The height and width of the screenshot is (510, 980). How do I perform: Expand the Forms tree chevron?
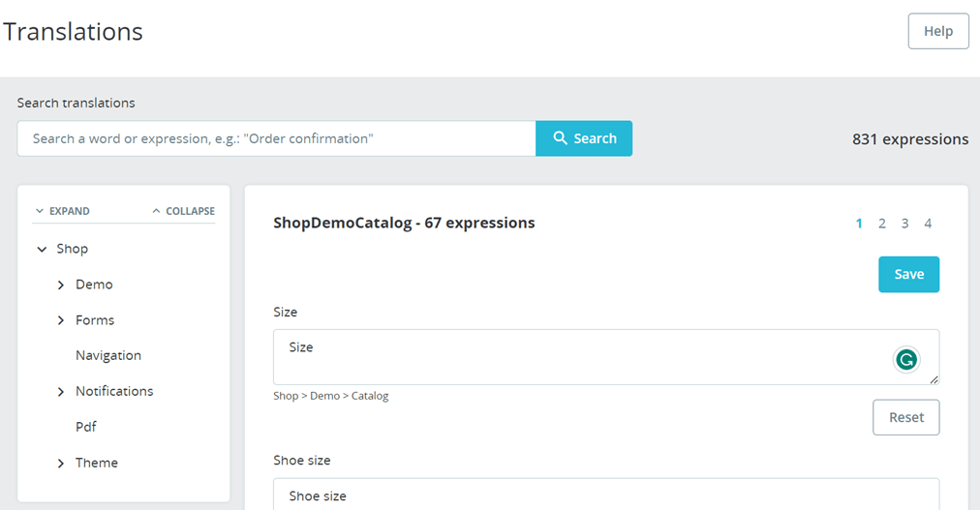coord(61,320)
